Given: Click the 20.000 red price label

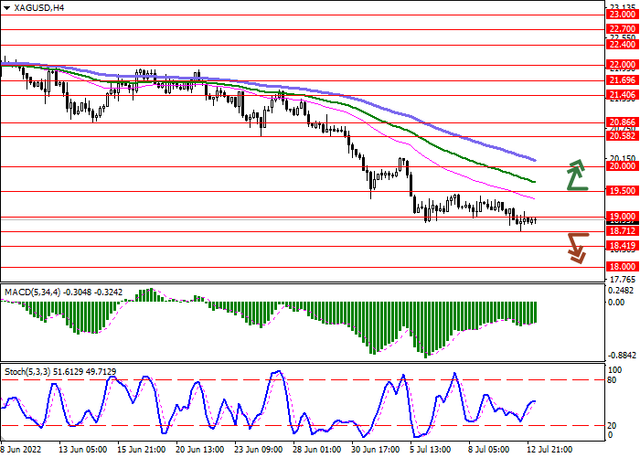Looking at the screenshot, I should [x=621, y=167].
